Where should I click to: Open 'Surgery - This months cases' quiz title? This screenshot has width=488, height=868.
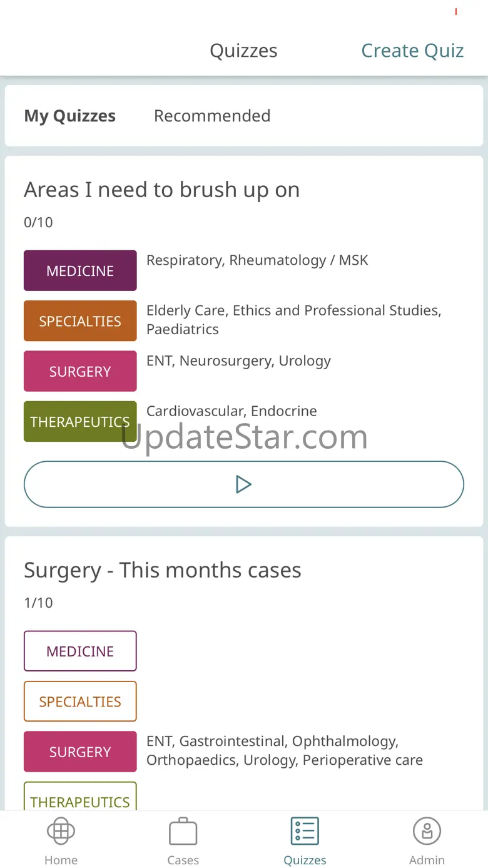pyautogui.click(x=163, y=570)
